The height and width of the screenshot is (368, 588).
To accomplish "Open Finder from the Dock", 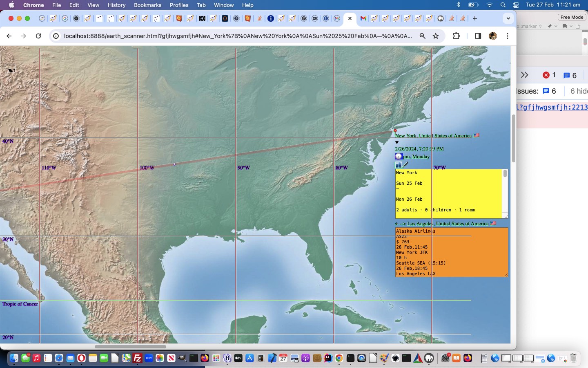I will pyautogui.click(x=14, y=358).
